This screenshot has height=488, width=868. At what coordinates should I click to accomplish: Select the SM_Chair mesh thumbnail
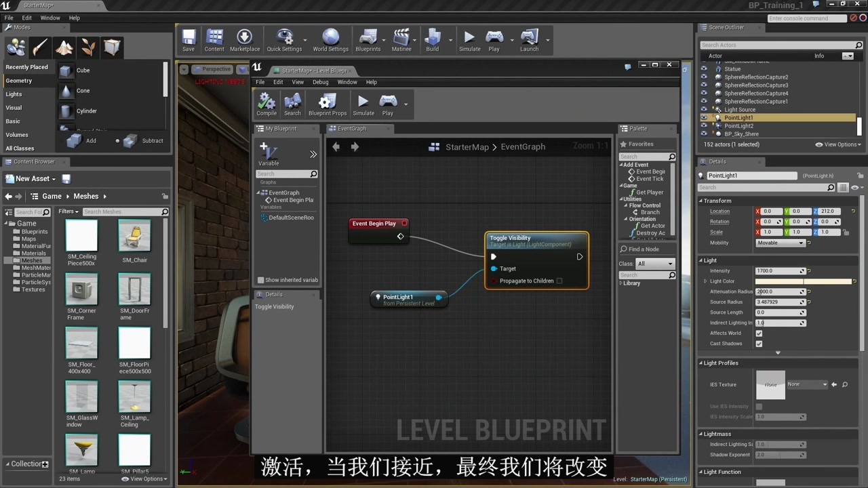(134, 236)
